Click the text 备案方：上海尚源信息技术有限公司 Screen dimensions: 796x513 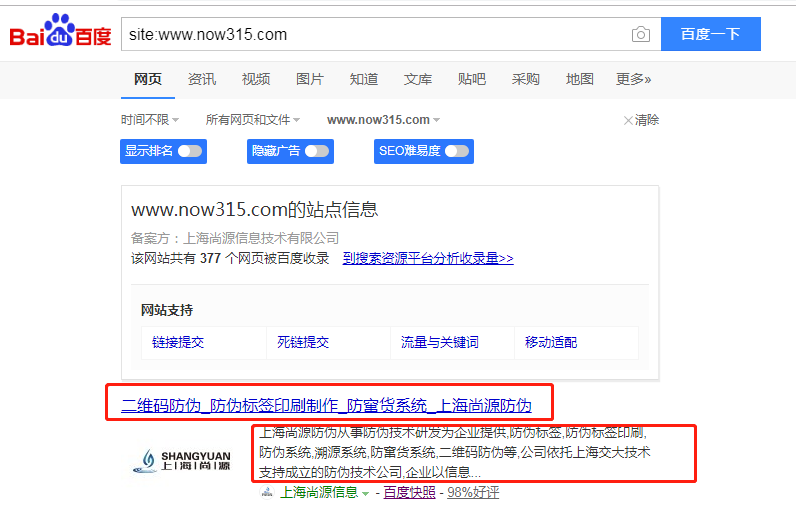click(x=235, y=238)
